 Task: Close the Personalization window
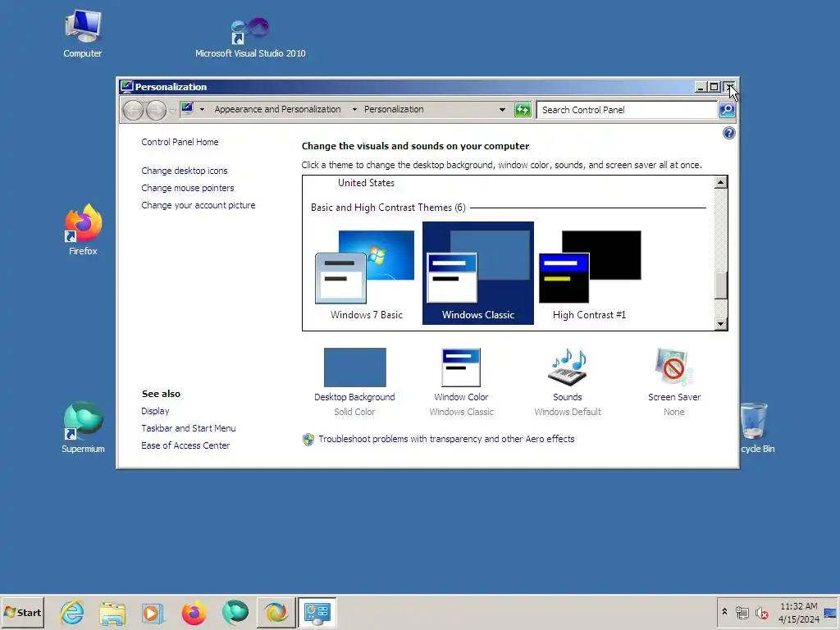[x=728, y=87]
